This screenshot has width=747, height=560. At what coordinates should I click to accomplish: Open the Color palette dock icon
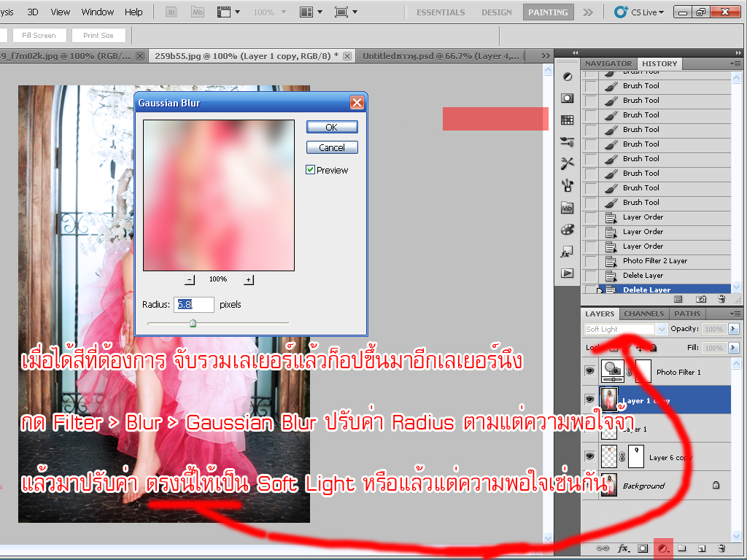(567, 230)
